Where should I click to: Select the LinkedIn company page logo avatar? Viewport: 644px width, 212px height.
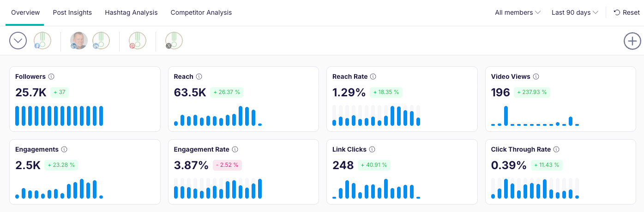coord(101,41)
